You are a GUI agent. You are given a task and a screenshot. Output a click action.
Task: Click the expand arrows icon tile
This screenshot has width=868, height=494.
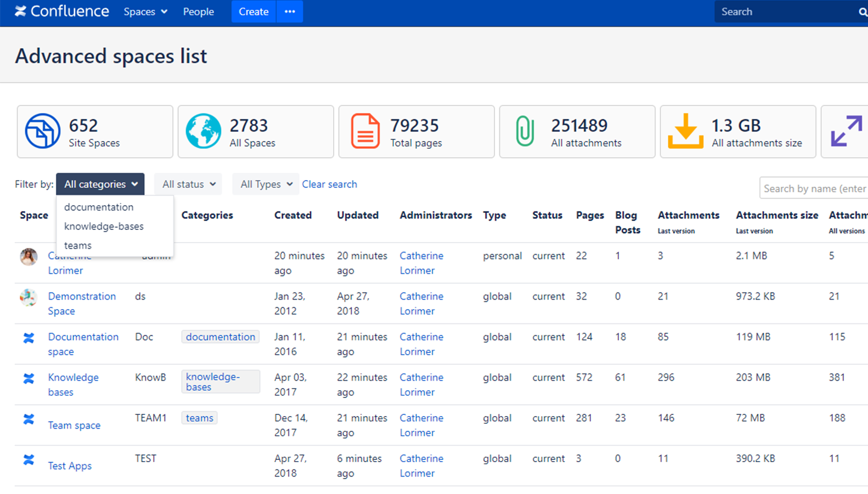(846, 131)
